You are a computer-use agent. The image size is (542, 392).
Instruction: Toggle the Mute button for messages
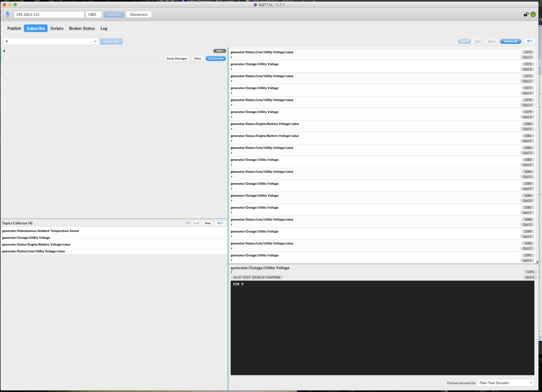tap(197, 58)
